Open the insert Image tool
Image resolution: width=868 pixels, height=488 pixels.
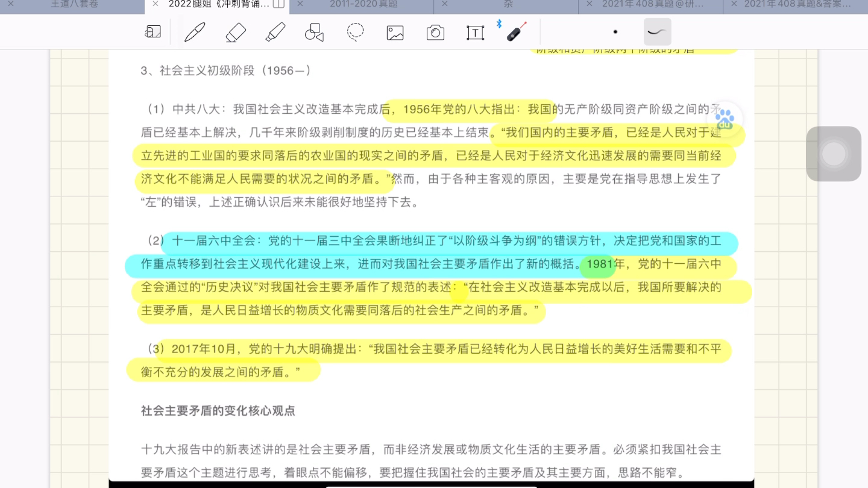395,33
